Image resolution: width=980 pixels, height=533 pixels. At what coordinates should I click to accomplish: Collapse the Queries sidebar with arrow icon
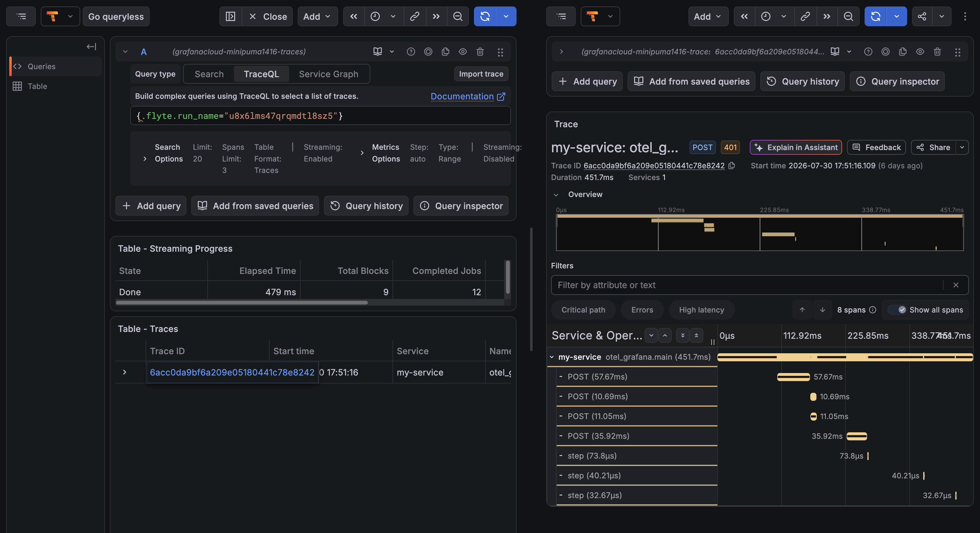[91, 46]
